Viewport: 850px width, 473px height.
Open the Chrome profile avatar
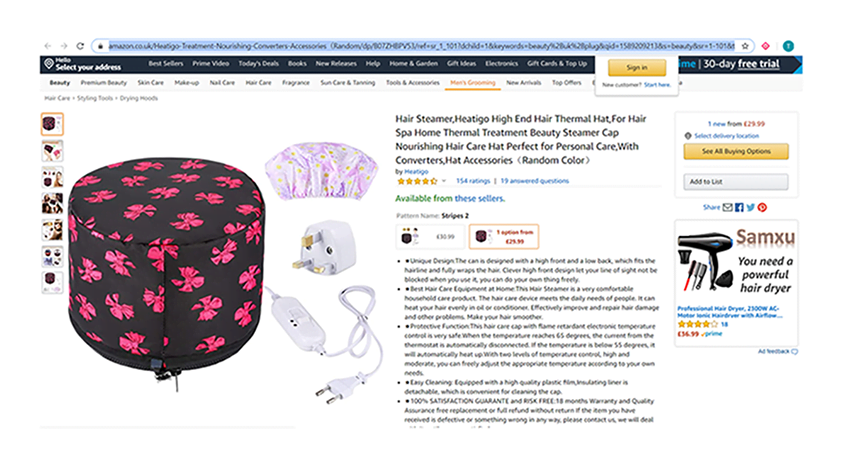pyautogui.click(x=788, y=46)
